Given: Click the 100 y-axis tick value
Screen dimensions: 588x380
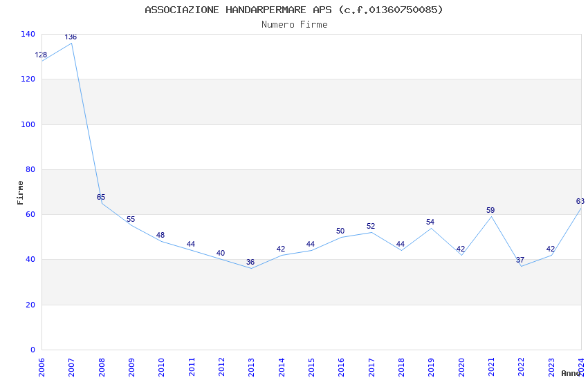Looking at the screenshot, I should [x=28, y=124].
